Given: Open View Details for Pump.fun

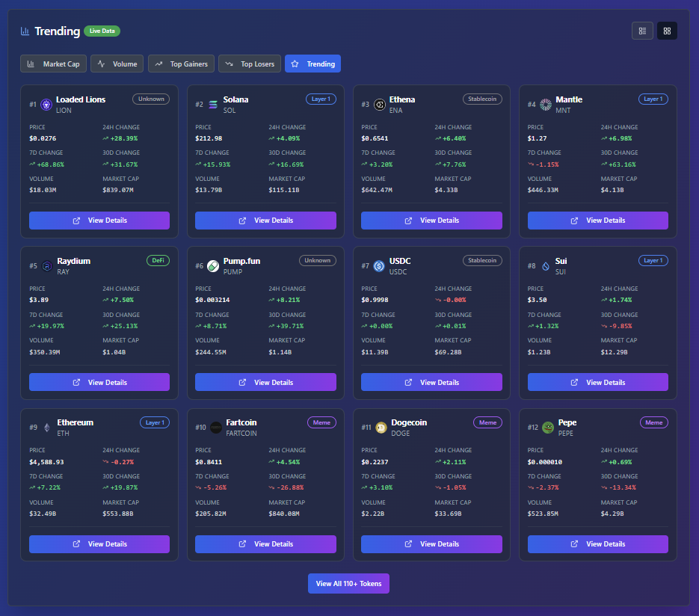Looking at the screenshot, I should pos(265,383).
